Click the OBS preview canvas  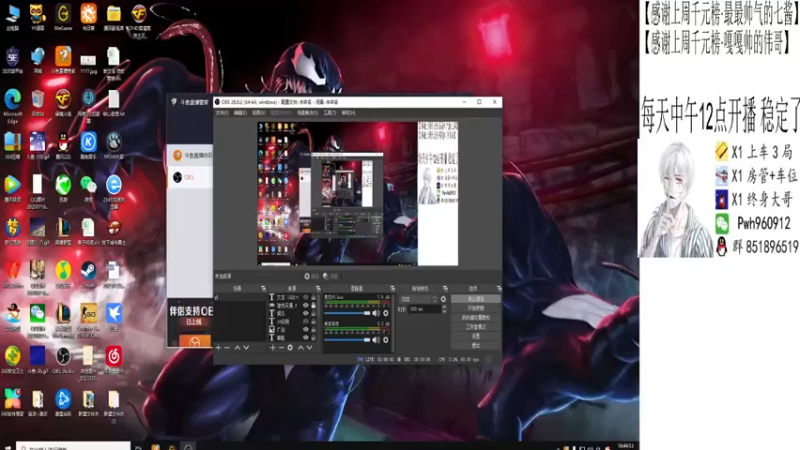[x=357, y=193]
